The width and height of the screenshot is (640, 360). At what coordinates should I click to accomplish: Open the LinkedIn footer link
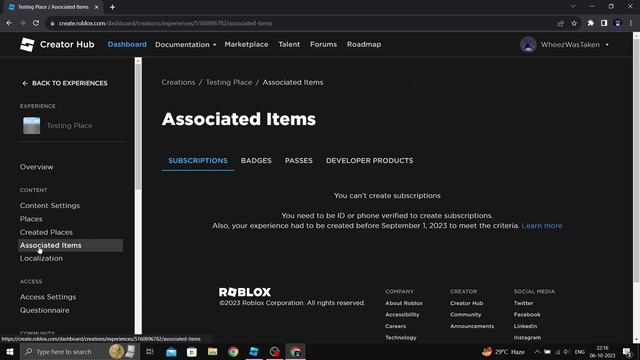[525, 326]
